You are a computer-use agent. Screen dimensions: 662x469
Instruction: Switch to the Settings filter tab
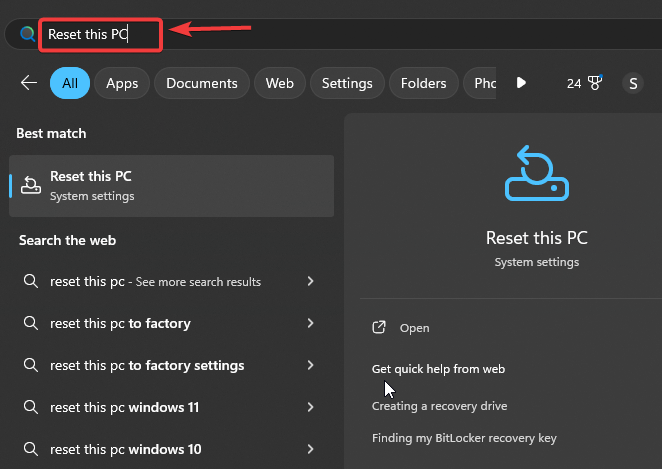coord(347,83)
